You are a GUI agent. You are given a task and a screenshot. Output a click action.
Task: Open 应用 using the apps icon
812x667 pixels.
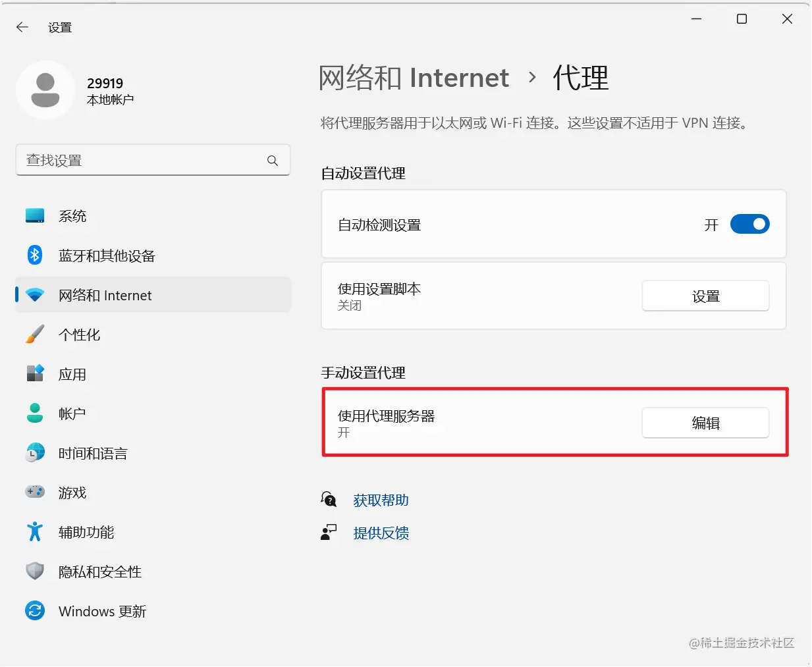coord(34,374)
